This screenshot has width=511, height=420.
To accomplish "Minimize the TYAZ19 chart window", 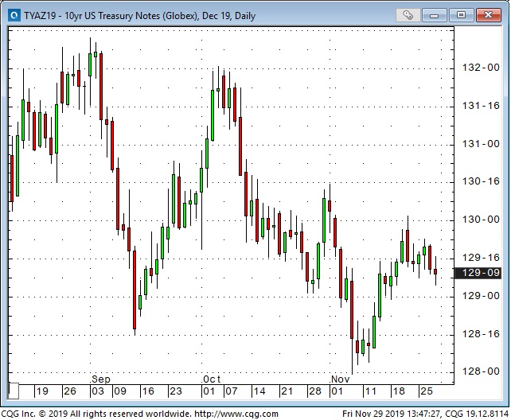I will pyautogui.click(x=434, y=15).
